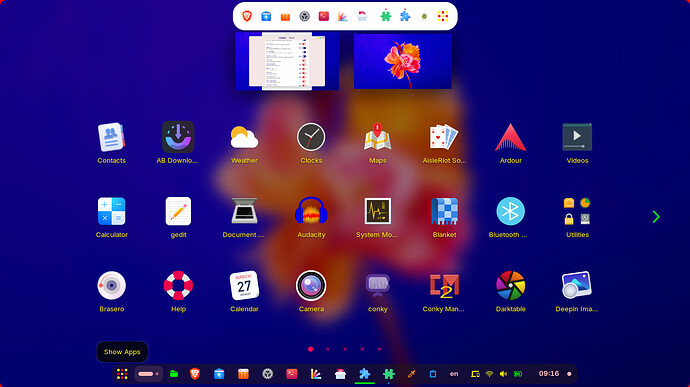Adjust volume via speaker icon in panel
690x387 pixels.
pyautogui.click(x=503, y=374)
